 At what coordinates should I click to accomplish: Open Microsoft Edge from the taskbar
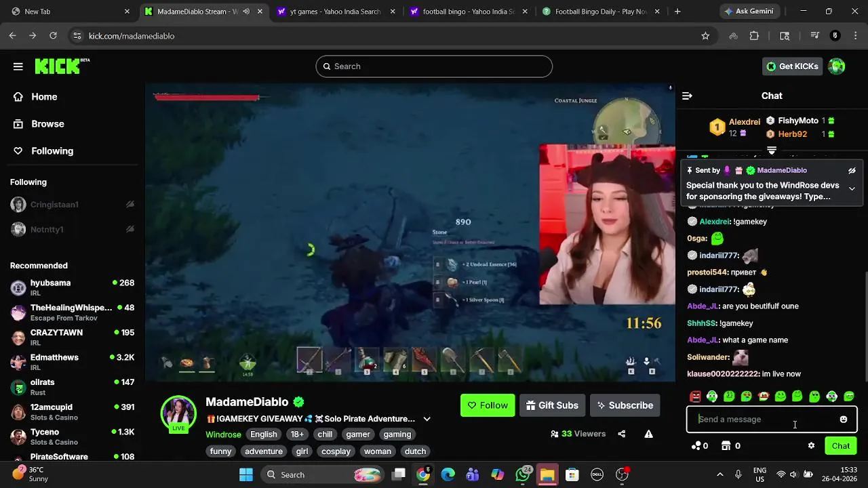coord(448,474)
